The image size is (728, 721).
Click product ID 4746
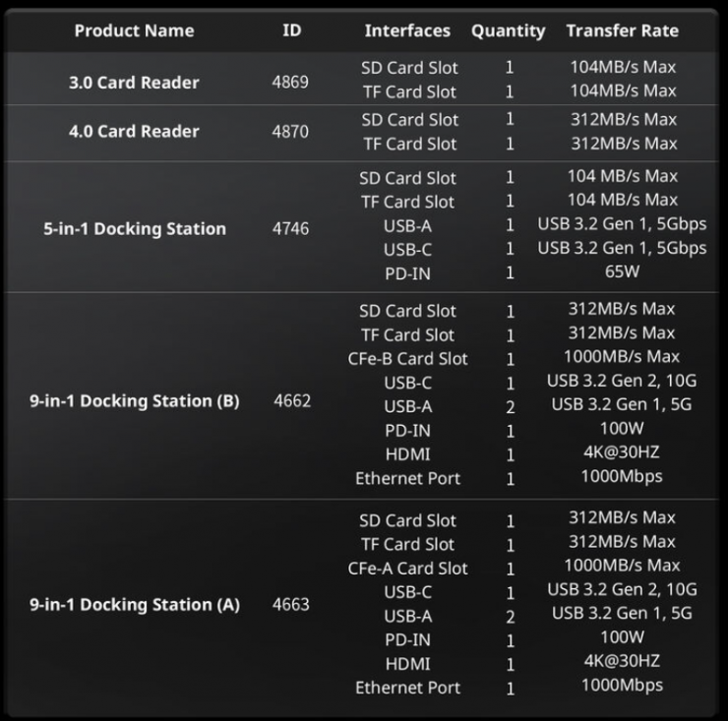click(290, 228)
